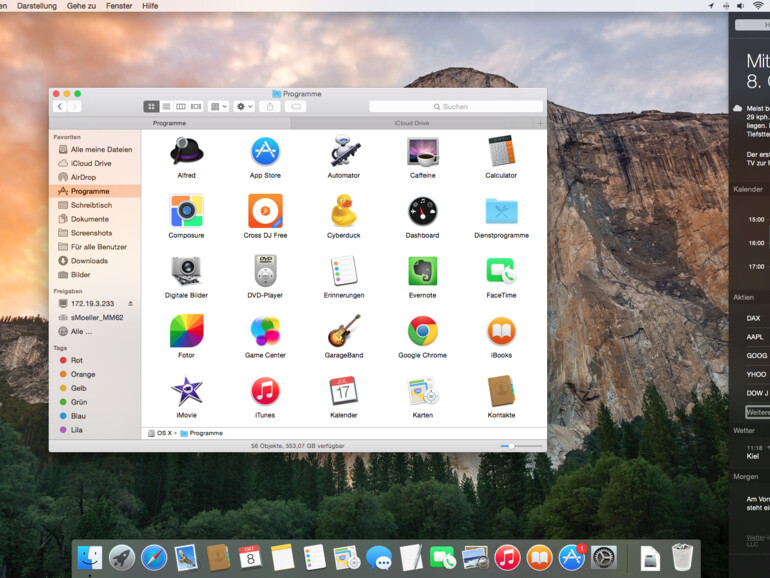This screenshot has height=578, width=770.
Task: Open Launchpad from the Dock
Action: [x=122, y=558]
